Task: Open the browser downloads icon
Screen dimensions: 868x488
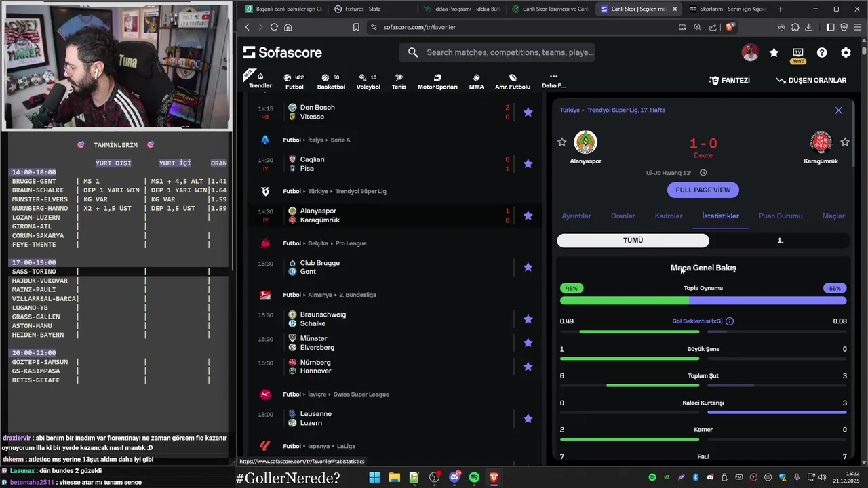Action: click(808, 27)
